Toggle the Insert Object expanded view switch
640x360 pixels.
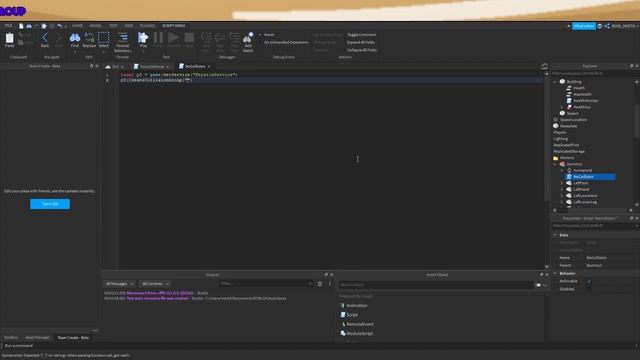(x=538, y=285)
